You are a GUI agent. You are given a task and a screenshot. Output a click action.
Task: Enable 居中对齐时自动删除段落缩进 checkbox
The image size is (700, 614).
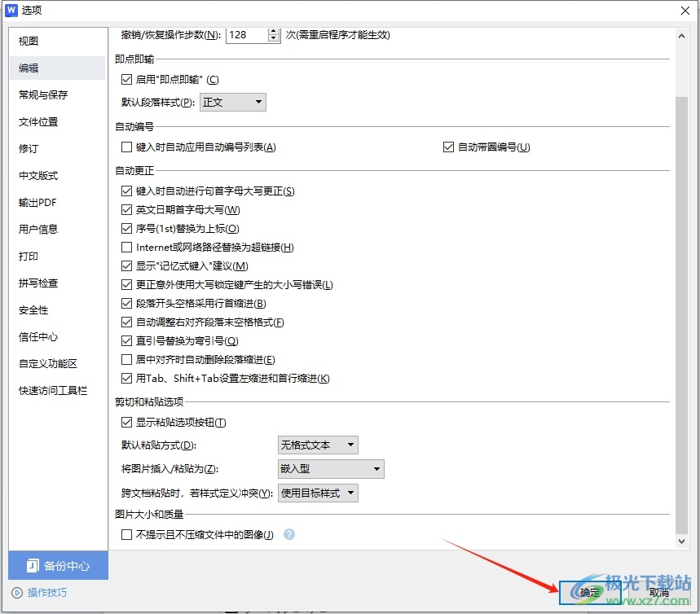point(126,360)
